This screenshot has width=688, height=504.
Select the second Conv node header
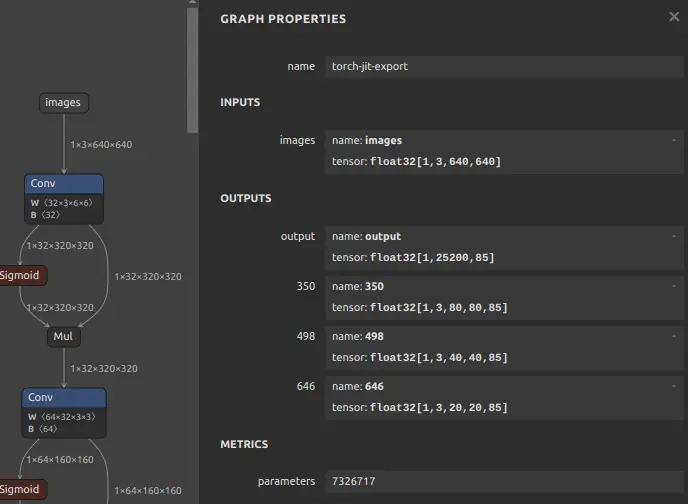(x=64, y=397)
